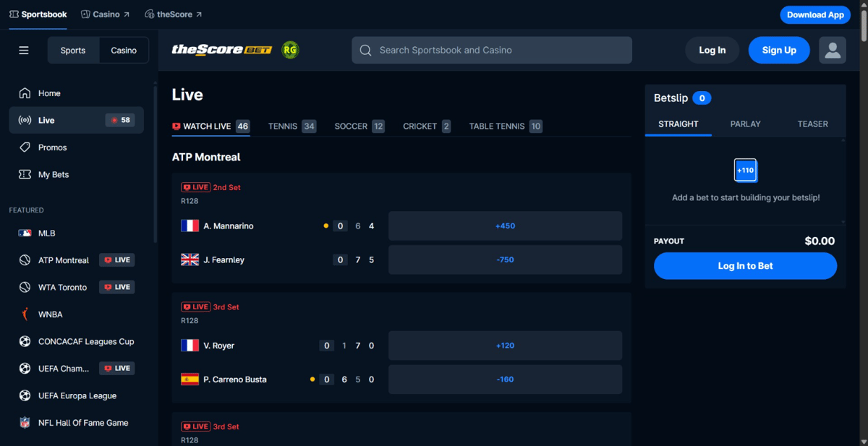The image size is (868, 446).
Task: Click the Log In to Bet button
Action: (x=745, y=266)
